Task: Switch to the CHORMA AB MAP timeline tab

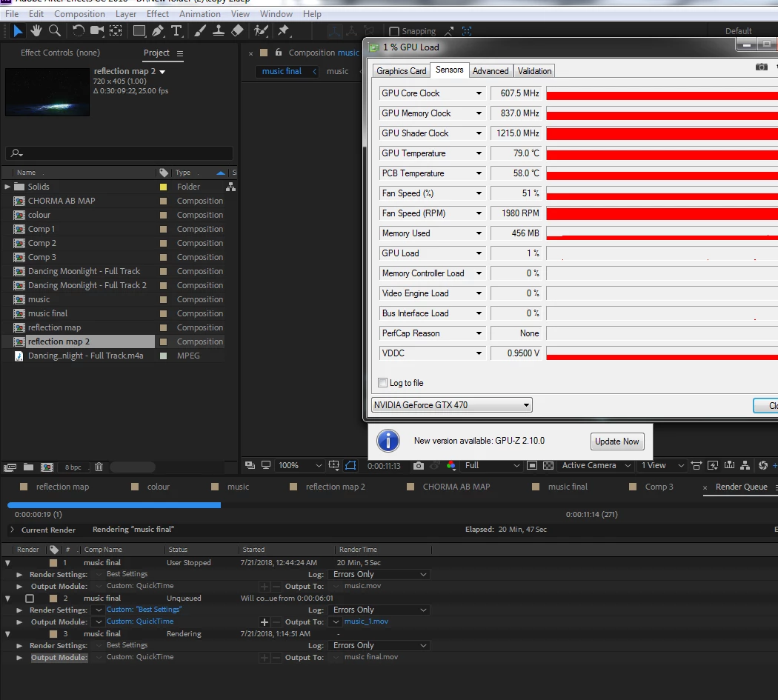Action: (456, 487)
